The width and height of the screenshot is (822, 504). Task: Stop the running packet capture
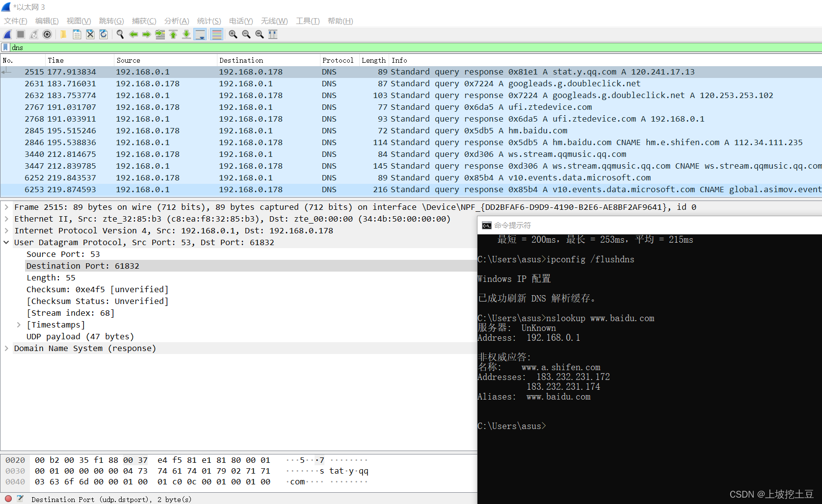coord(21,34)
